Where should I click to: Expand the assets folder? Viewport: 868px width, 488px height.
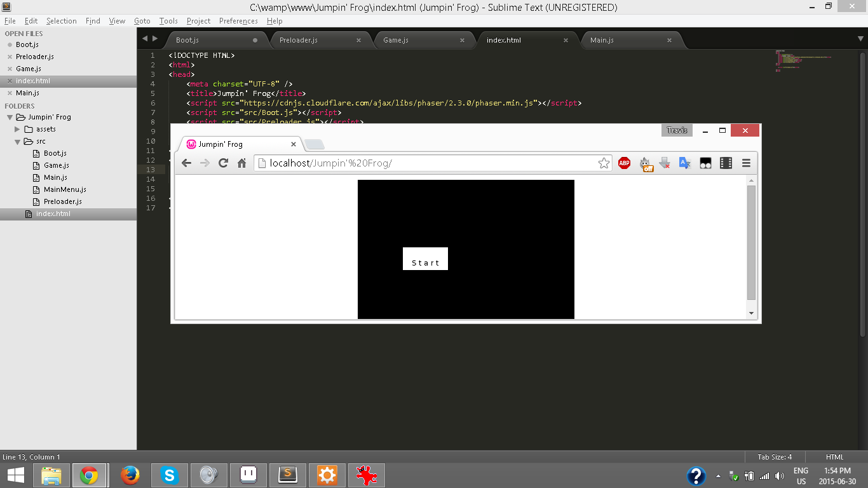18,130
